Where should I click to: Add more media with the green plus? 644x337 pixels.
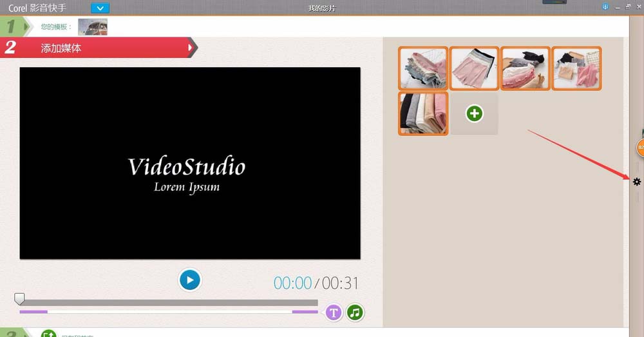(475, 113)
